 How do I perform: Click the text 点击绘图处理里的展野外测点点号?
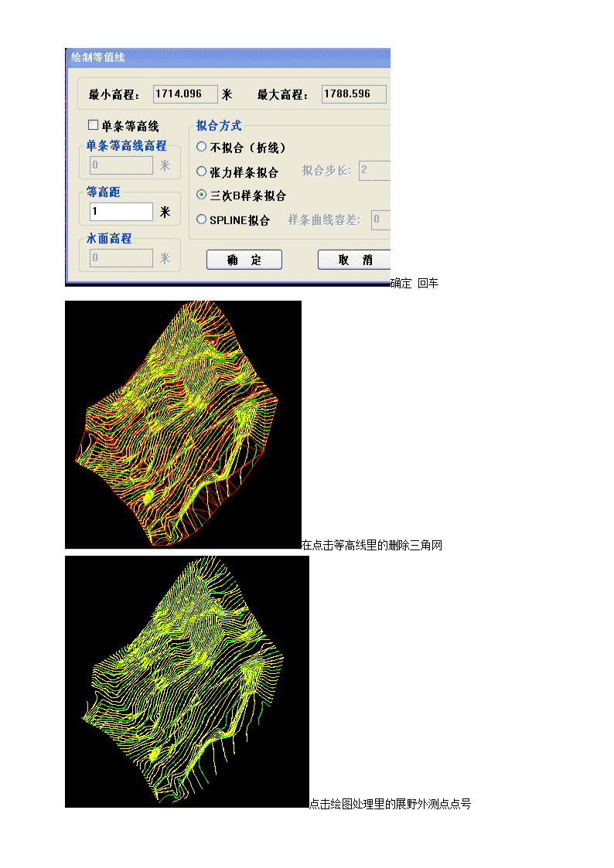point(390,804)
